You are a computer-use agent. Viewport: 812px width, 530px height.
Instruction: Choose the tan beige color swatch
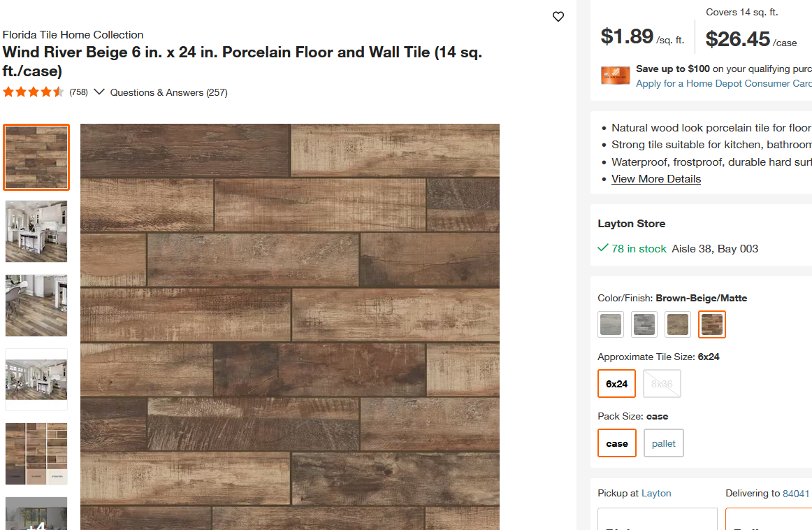pos(678,324)
